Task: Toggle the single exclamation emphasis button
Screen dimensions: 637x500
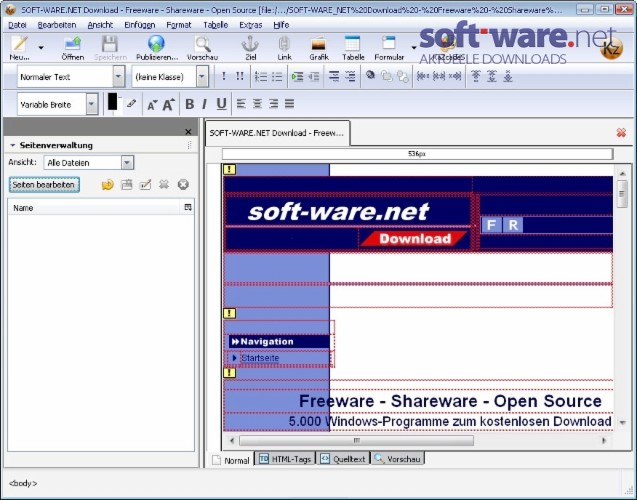Action: [223, 76]
